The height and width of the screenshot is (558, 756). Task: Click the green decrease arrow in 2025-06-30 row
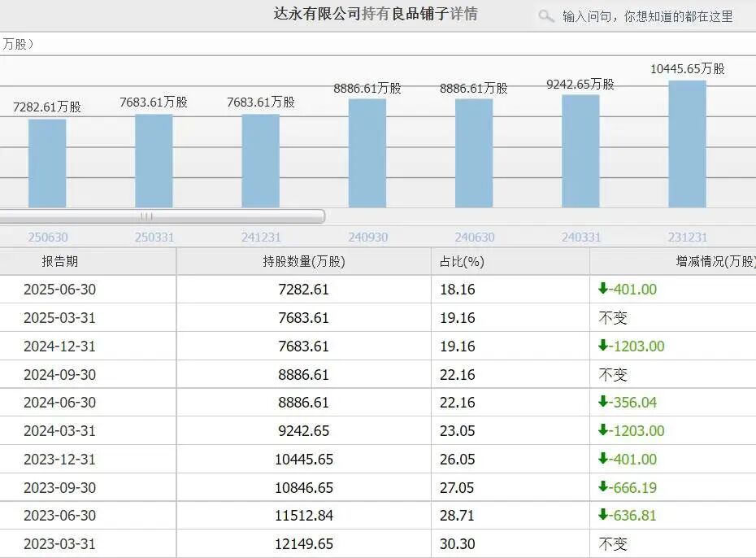point(603,289)
